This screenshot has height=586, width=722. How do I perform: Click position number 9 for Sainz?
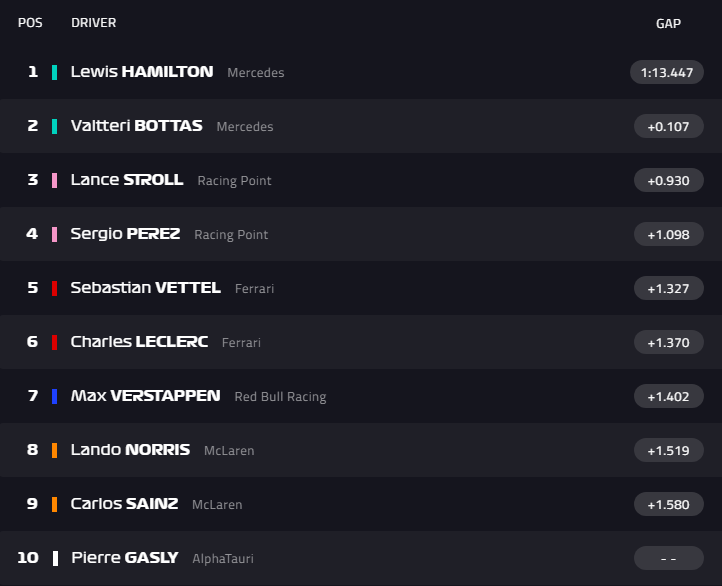(32, 504)
